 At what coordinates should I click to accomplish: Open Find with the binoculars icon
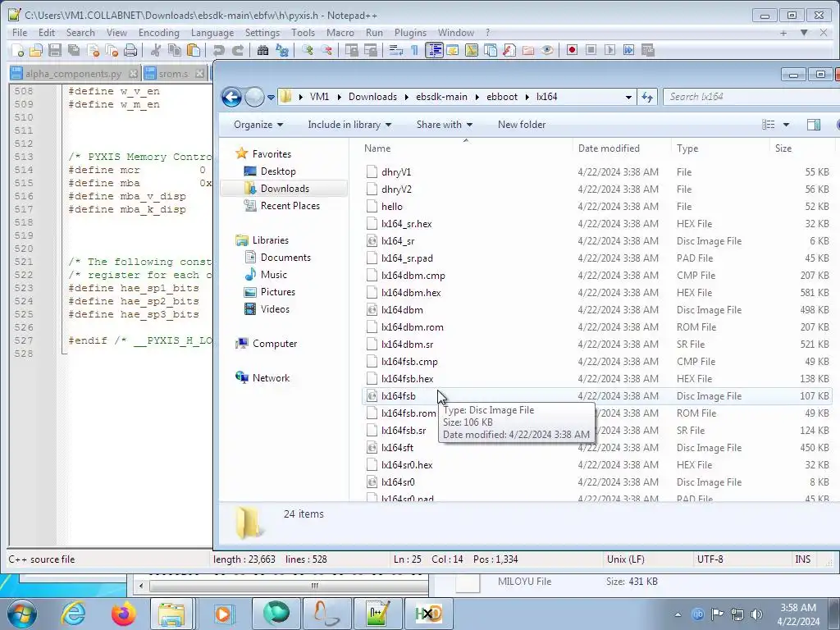click(x=262, y=50)
